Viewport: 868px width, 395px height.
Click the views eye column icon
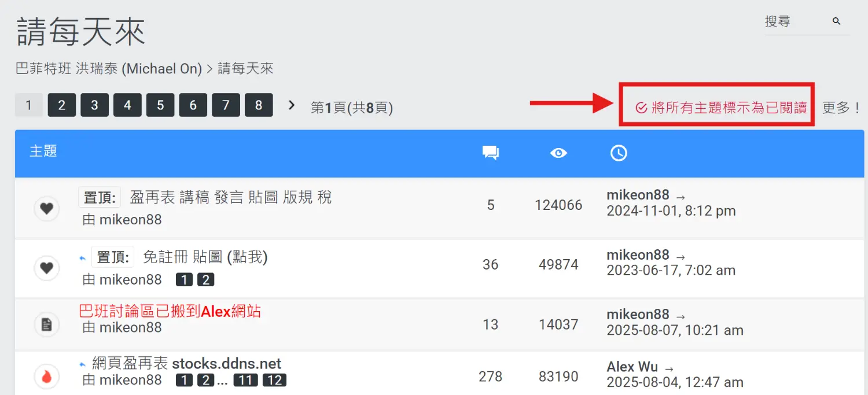(558, 153)
